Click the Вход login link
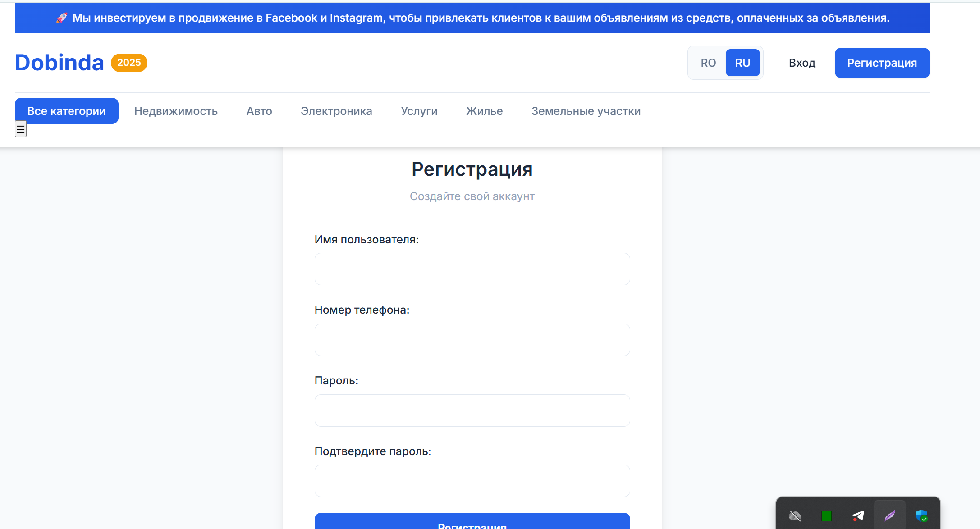This screenshot has height=529, width=980. pos(802,63)
